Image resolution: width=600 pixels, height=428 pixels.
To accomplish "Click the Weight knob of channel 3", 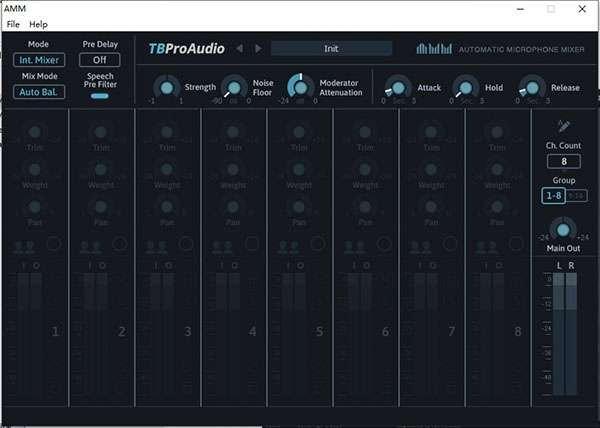I will pos(167,169).
